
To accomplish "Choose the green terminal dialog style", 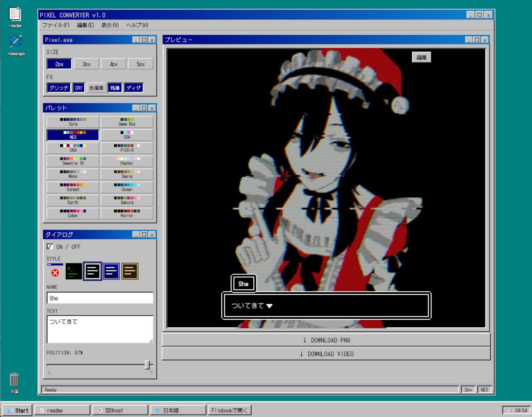I will coord(74,271).
